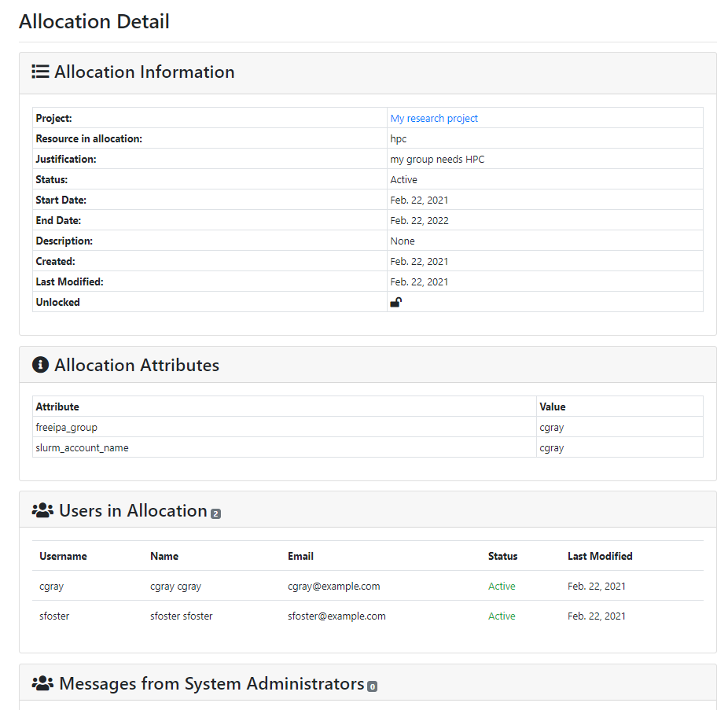Click the Active status for sfoster

(502, 616)
